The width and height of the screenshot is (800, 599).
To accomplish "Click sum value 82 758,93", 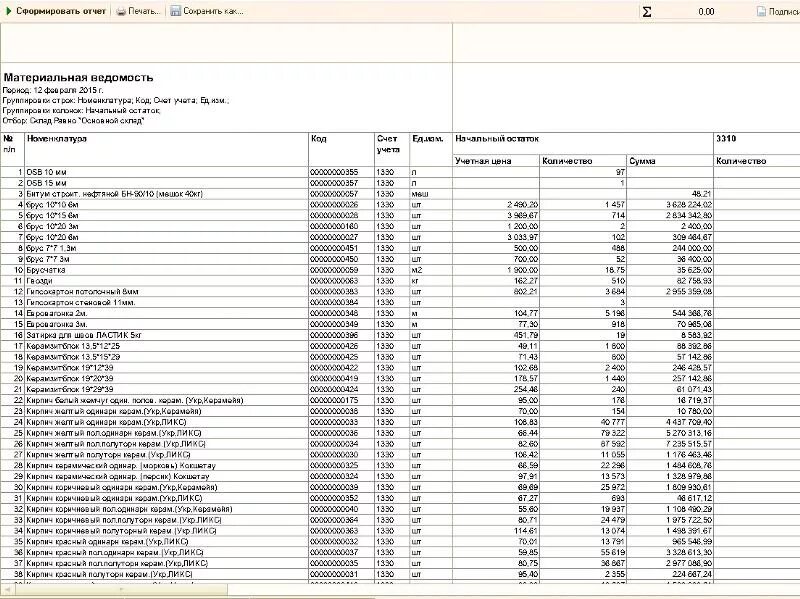I will pos(669,281).
